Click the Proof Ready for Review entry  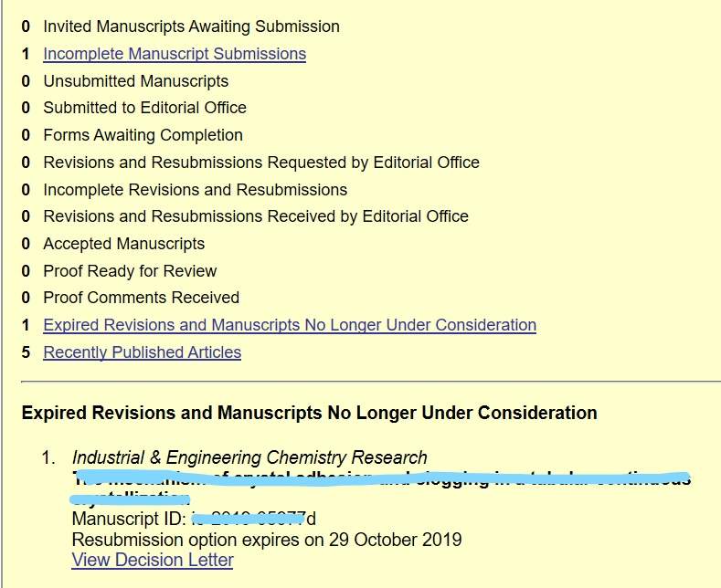(130, 271)
